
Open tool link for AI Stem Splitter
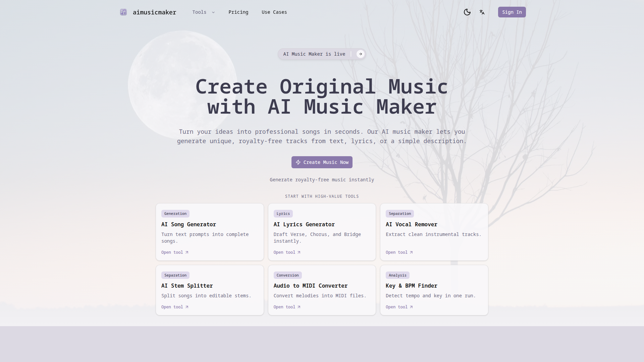pos(172,307)
